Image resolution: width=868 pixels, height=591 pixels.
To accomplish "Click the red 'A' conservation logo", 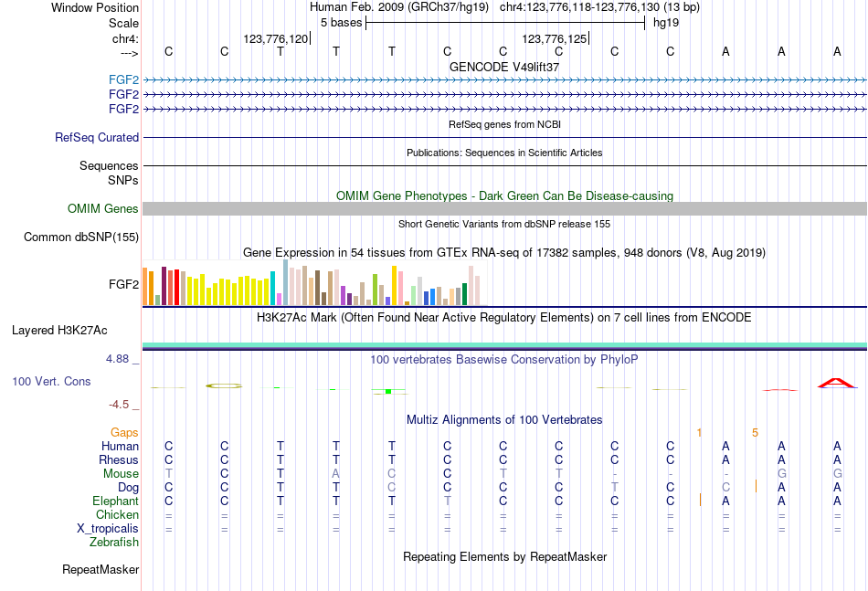I will pyautogui.click(x=837, y=383).
